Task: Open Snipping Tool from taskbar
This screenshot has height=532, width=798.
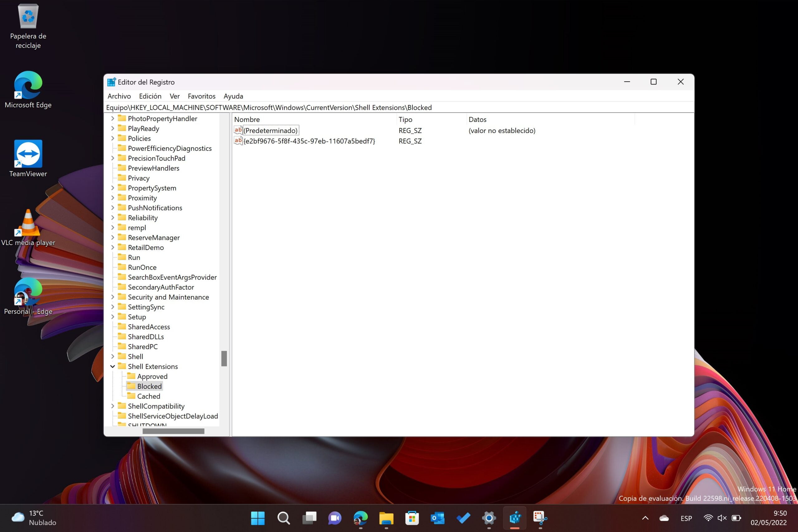Action: [540, 518]
